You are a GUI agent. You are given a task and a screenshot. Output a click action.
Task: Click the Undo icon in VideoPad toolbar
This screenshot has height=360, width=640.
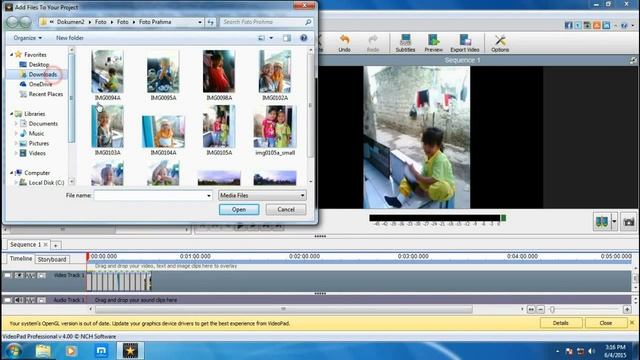pyautogui.click(x=344, y=43)
